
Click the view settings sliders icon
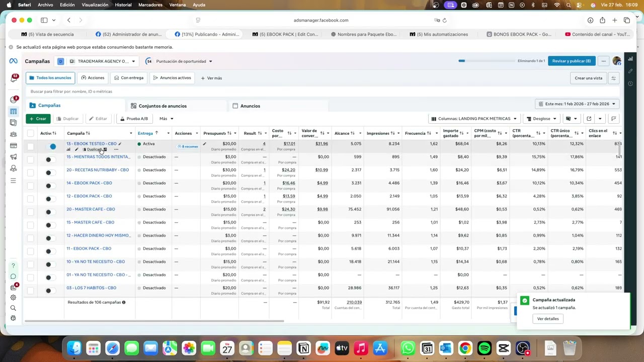click(x=613, y=78)
